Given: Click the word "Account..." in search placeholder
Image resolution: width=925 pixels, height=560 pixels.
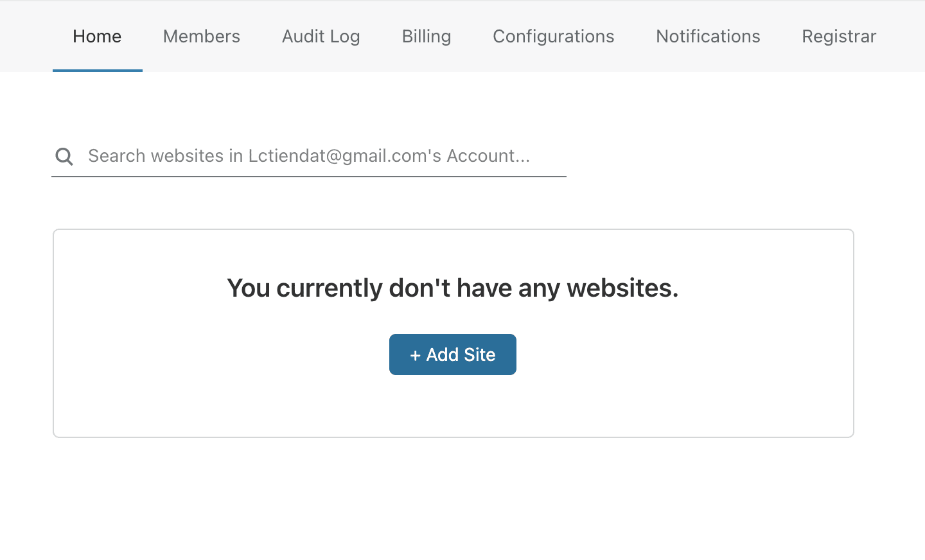Looking at the screenshot, I should click(x=488, y=156).
